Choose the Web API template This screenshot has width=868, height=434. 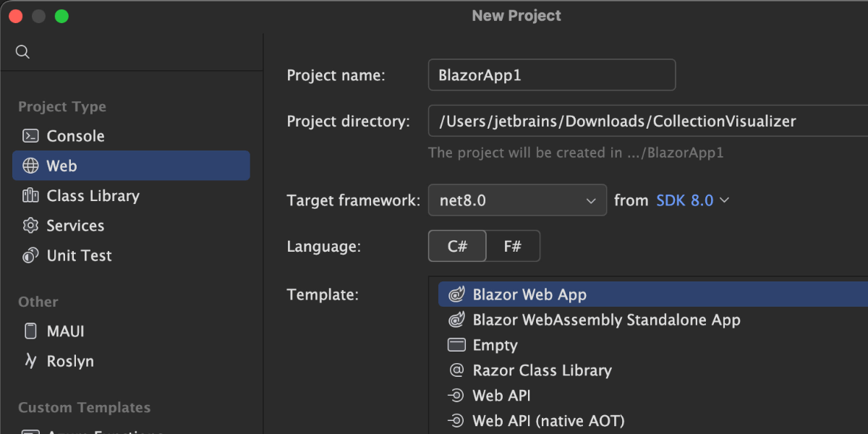501,396
